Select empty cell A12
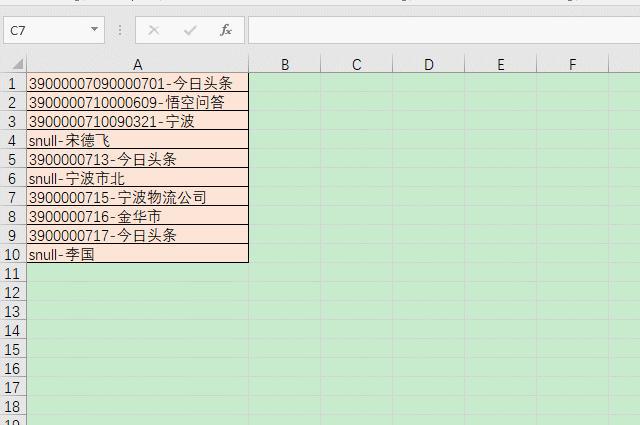The height and width of the screenshot is (425, 640). [x=138, y=292]
